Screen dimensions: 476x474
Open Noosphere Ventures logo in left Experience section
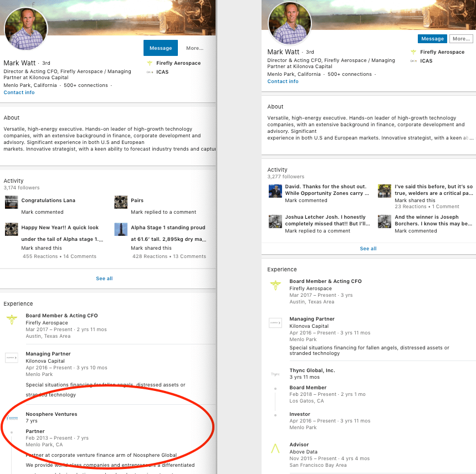pyautogui.click(x=12, y=418)
